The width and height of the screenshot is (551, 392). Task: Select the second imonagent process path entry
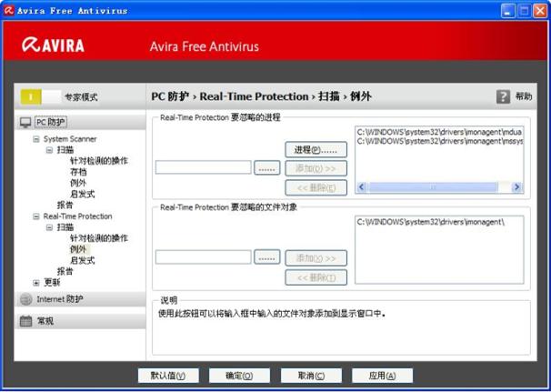[439, 141]
